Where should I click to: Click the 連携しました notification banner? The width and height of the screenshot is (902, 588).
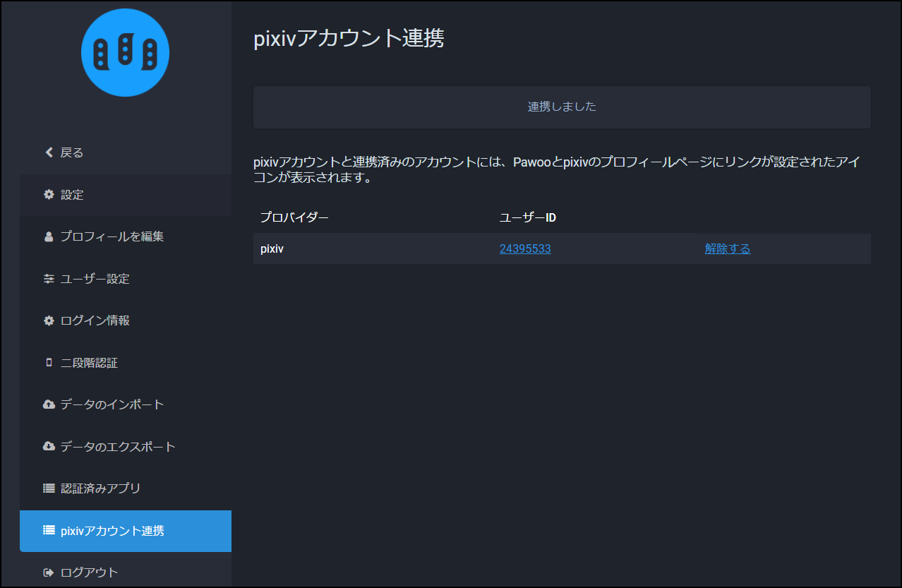(562, 107)
